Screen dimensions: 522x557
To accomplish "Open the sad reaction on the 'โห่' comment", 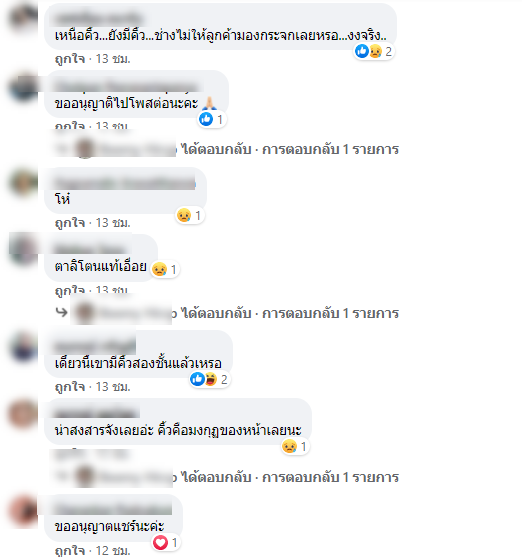I will (x=189, y=215).
